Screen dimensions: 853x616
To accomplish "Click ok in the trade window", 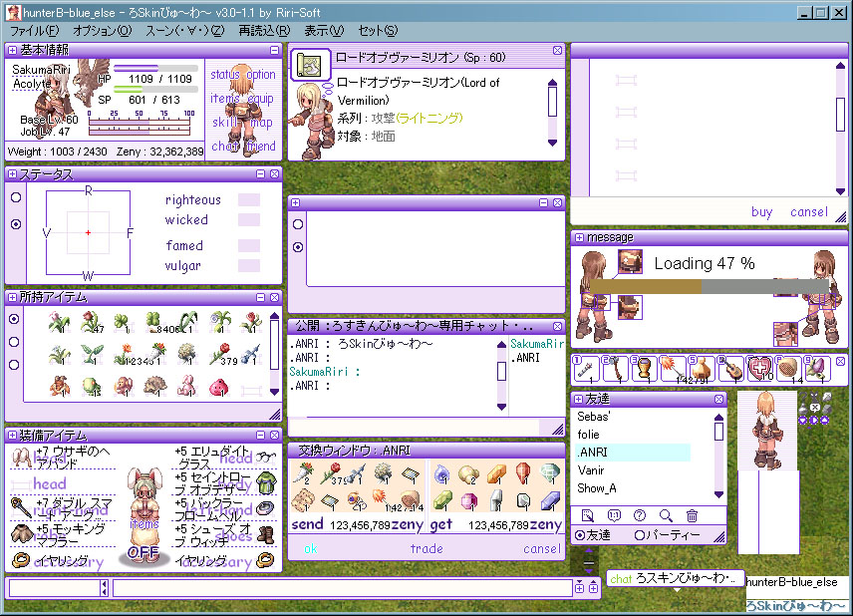I will point(311,548).
